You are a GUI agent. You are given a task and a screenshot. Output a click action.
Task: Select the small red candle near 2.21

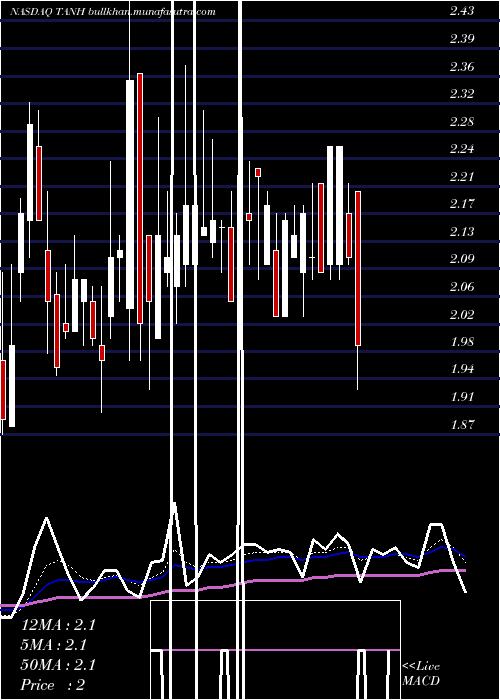click(x=258, y=172)
